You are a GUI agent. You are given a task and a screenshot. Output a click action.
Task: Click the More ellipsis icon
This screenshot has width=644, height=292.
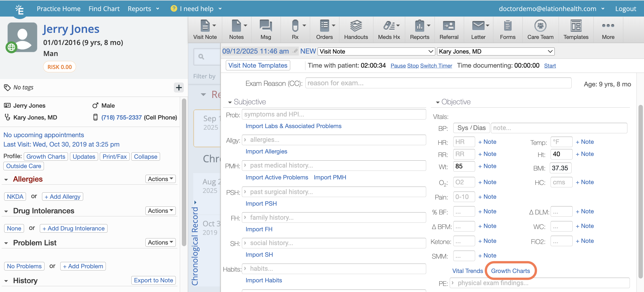tap(608, 26)
